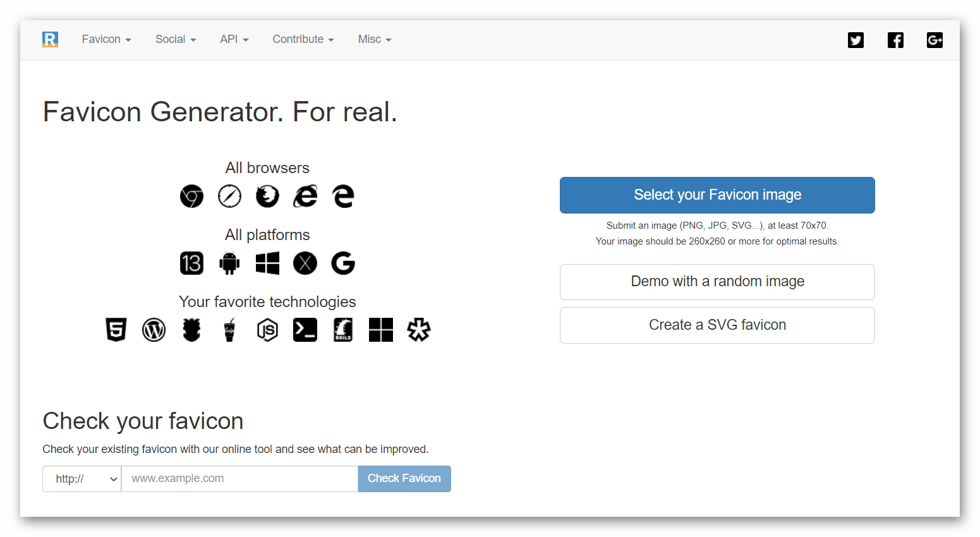Click the Node.js hexagon icon

[267, 330]
